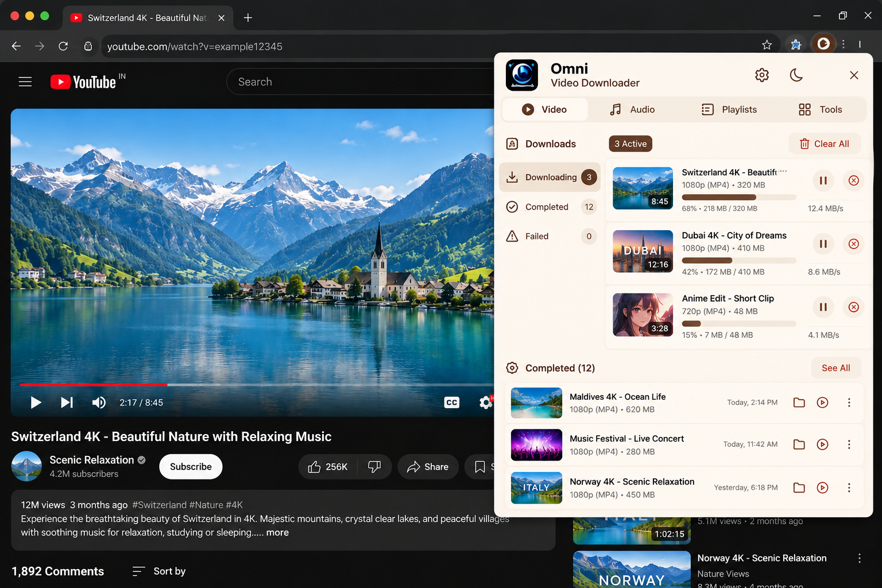882x588 pixels.
Task: Open folder for Maldives 4K video
Action: coord(799,403)
